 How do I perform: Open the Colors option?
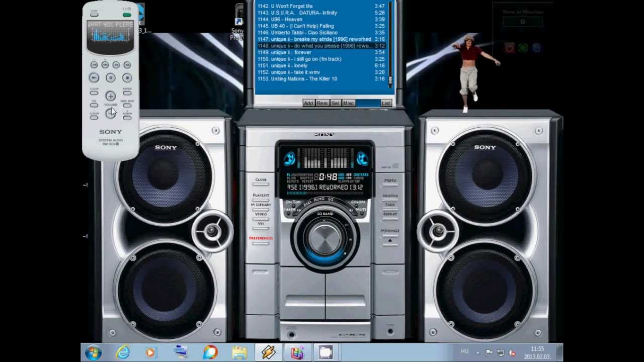pyautogui.click(x=358, y=202)
